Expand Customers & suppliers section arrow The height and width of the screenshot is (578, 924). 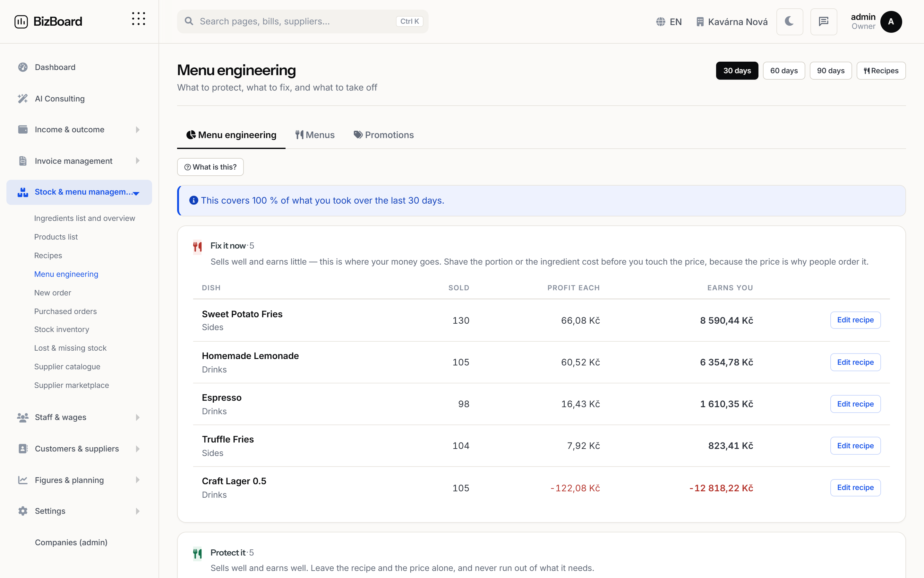tap(137, 449)
